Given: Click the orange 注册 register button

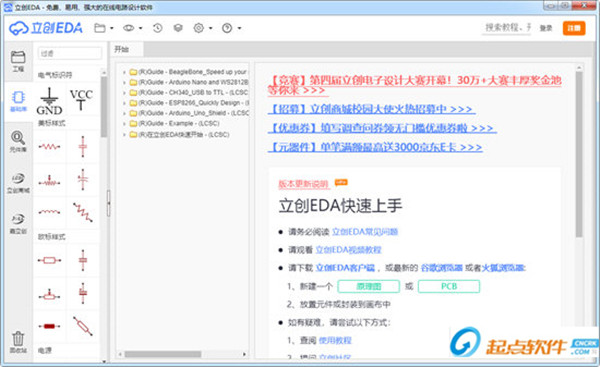Looking at the screenshot, I should point(574,28).
